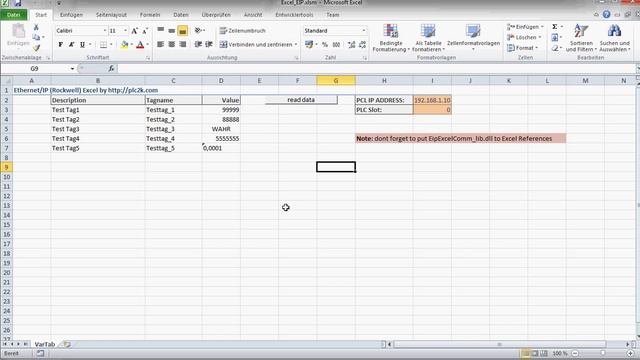Switch to the Formeln tab

point(150,15)
